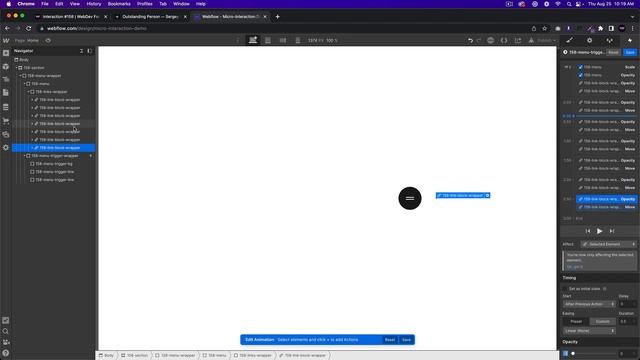Toggle the preview eye icon
Screen dimensions: 640x360
[x=48, y=40]
